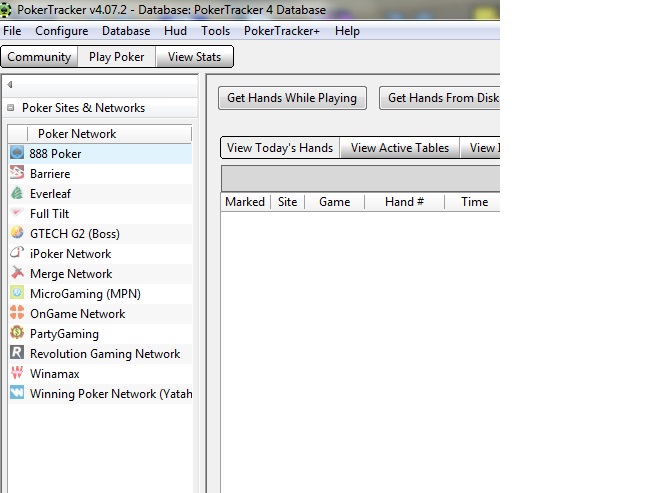This screenshot has width=671, height=493.
Task: Click the MicroGaming (MPN) green icon
Action: coord(17,292)
